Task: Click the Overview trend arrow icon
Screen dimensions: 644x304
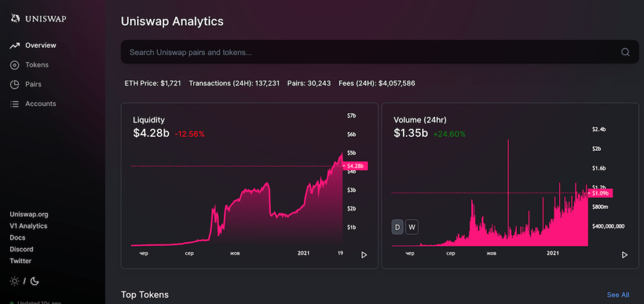Action: click(x=14, y=45)
